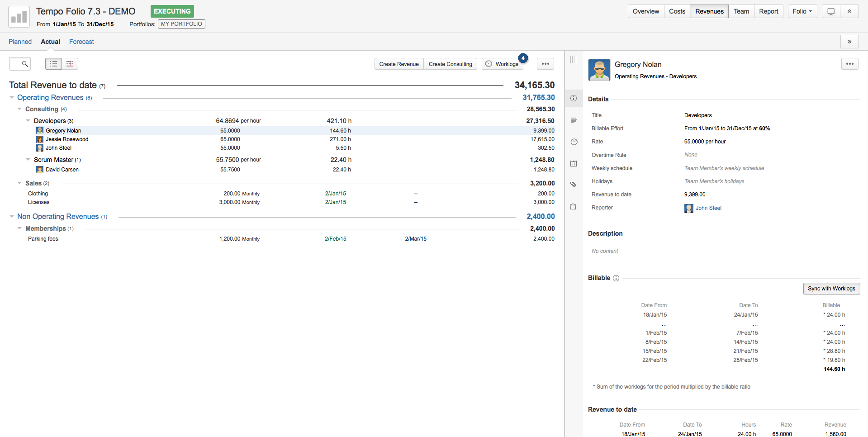
Task: Open the clock/worklogs sidebar icon
Action: 574,142
